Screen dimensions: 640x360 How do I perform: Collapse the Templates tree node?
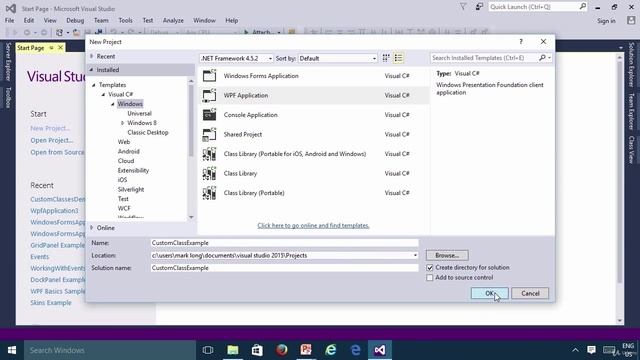point(94,85)
